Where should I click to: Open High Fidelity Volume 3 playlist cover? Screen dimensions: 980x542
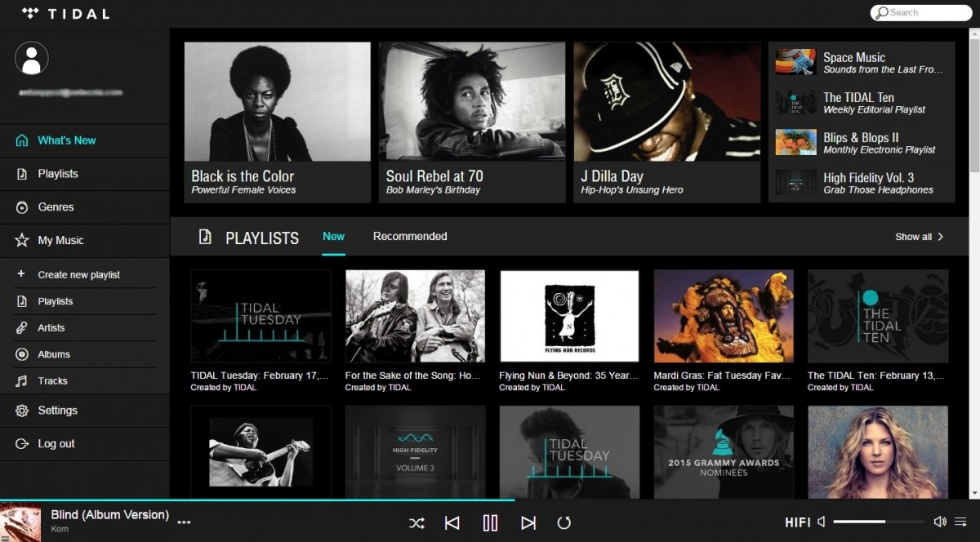click(415, 452)
